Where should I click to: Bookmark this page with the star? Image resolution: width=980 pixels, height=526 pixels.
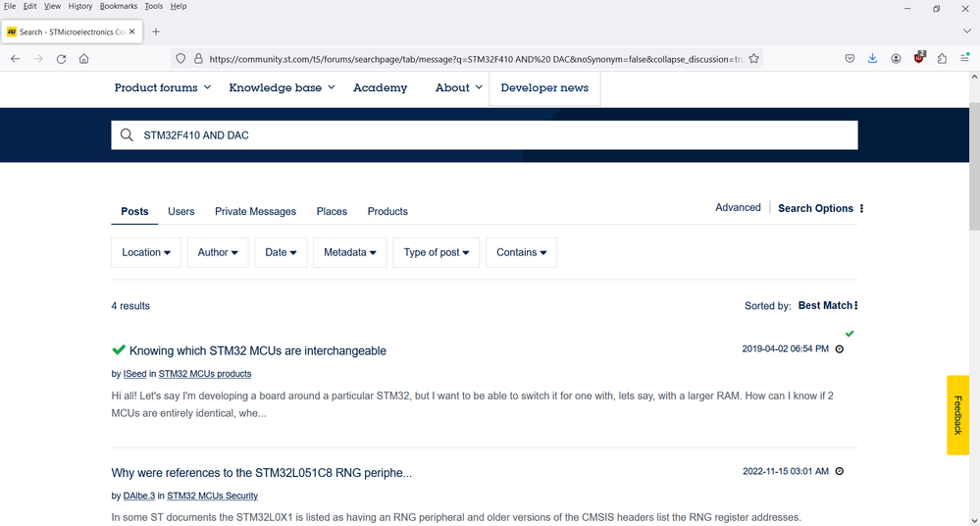tap(753, 59)
